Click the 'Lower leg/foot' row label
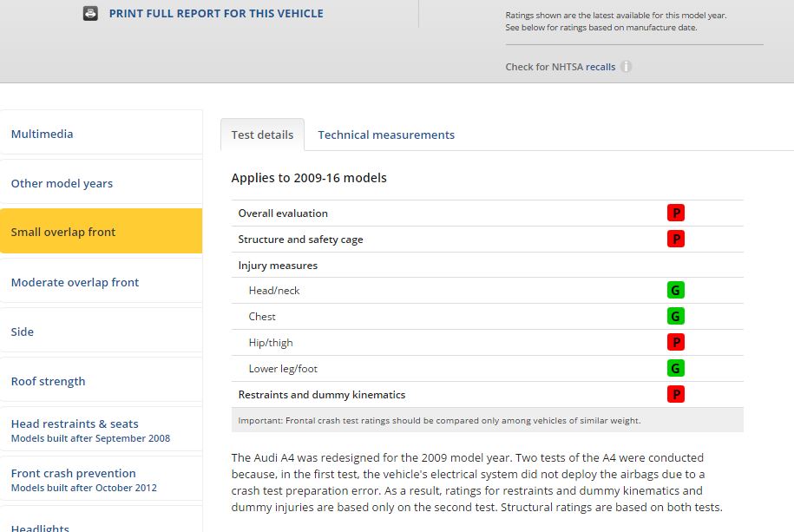 coord(283,368)
